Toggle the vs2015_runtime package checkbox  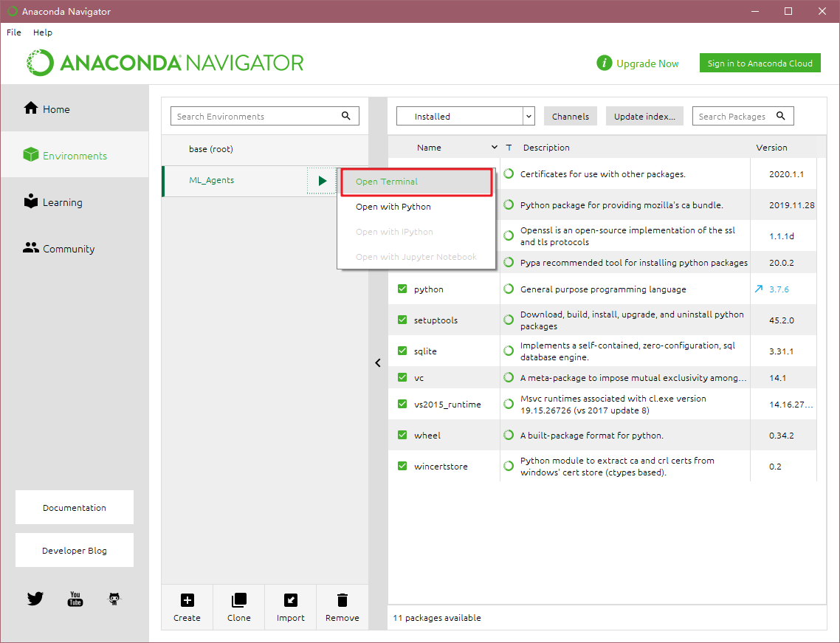pos(402,404)
